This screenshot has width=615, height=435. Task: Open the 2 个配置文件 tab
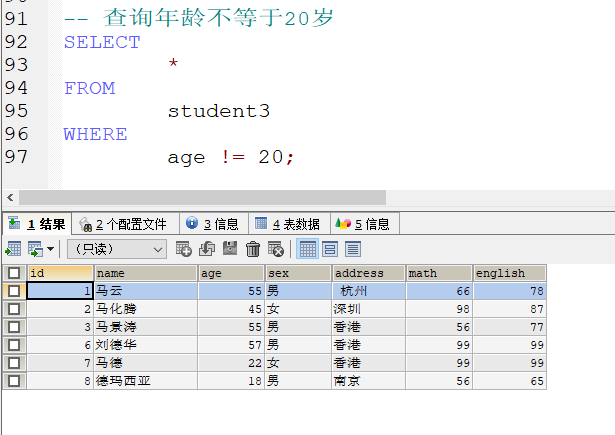[x=126, y=224]
